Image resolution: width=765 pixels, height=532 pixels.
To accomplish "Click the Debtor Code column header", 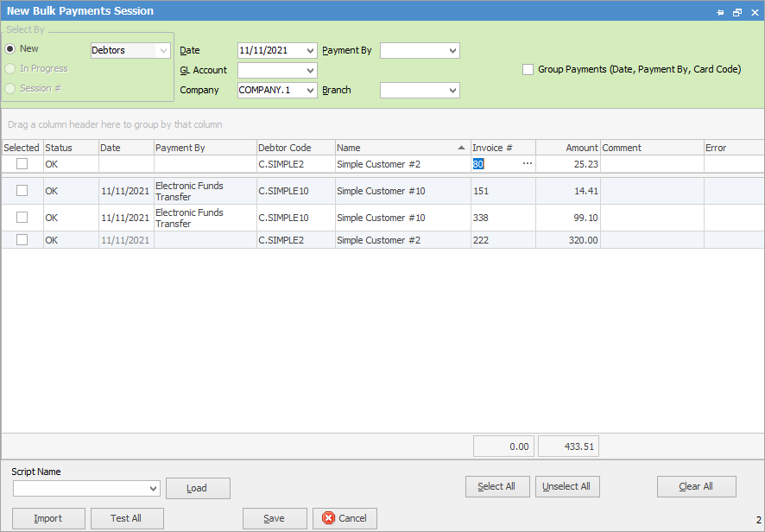I will pyautogui.click(x=295, y=148).
